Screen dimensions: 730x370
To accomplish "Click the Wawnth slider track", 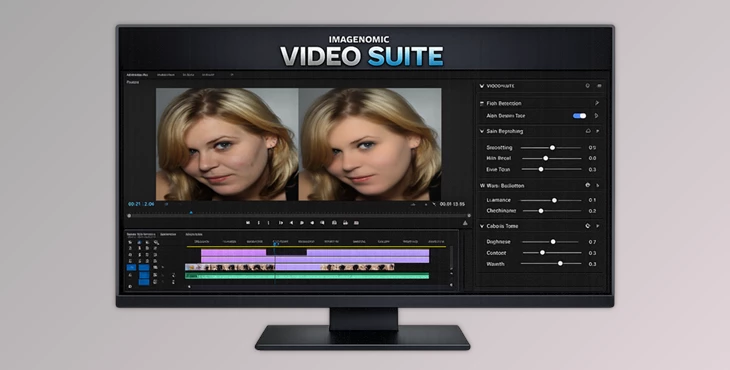I will 551,263.
